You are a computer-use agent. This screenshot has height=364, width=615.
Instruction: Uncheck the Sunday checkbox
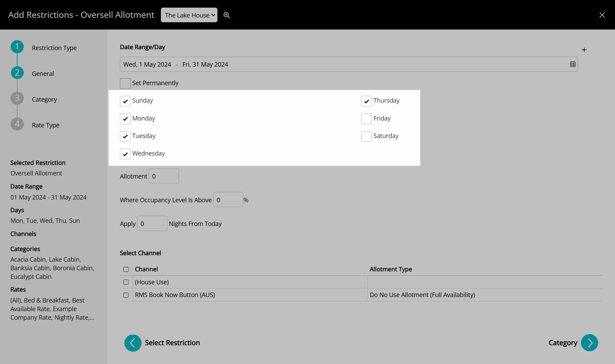pos(125,101)
